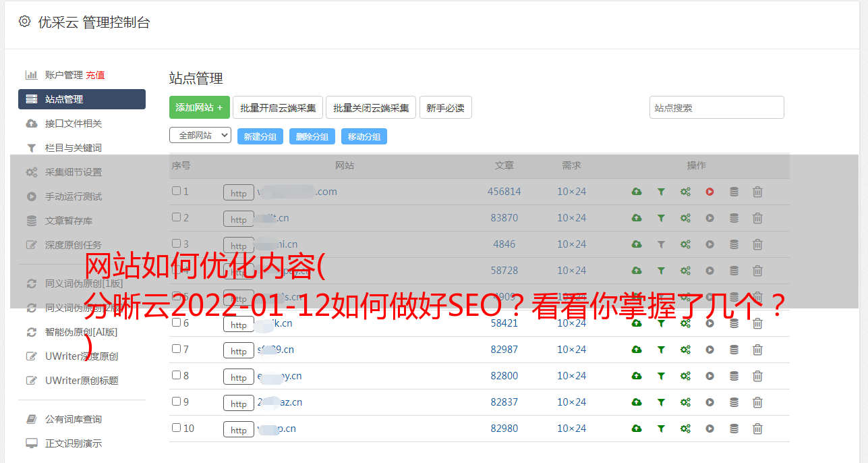Open the green filter icon in row 7
Screen dimensions: 868x463
coord(661,350)
